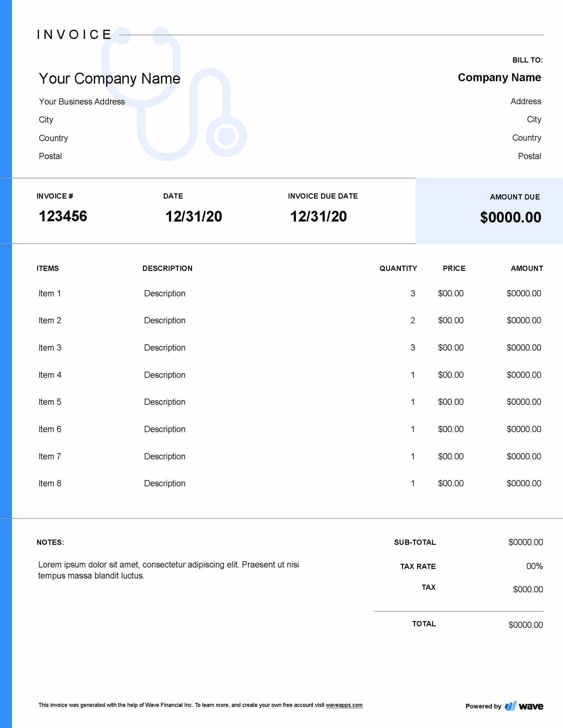Click the TAX RATE label

418,567
